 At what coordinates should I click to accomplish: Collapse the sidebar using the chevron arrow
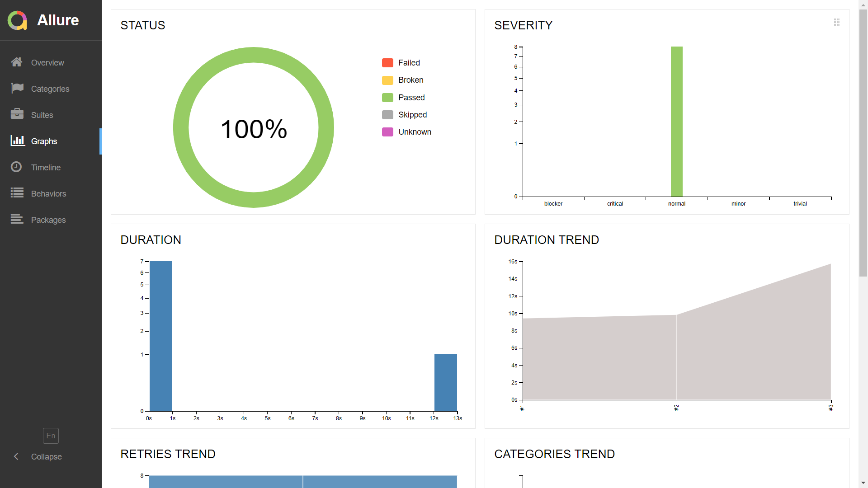pos(16,456)
